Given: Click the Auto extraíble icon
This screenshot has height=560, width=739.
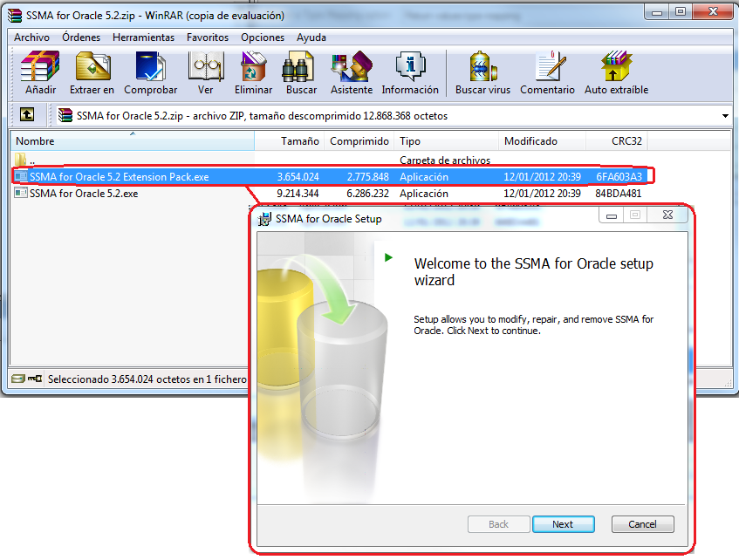Looking at the screenshot, I should (x=615, y=72).
